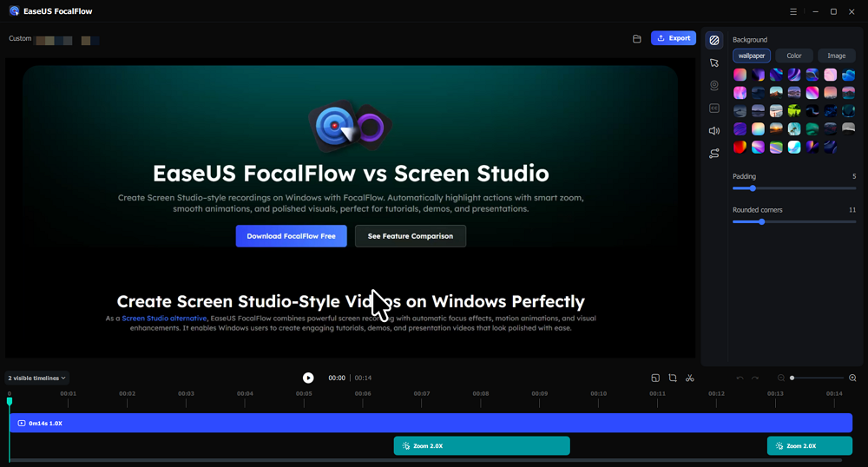Image resolution: width=868 pixels, height=467 pixels.
Task: Jump to 00:07 on the timeline ruler
Action: click(x=422, y=394)
